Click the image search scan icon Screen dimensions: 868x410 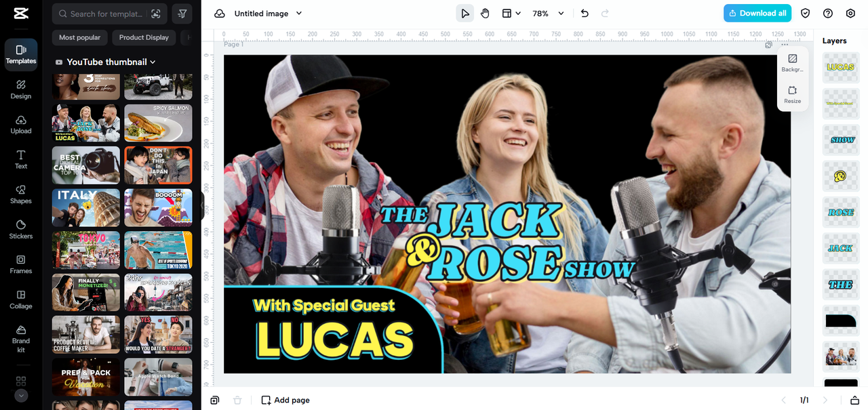[x=156, y=14]
